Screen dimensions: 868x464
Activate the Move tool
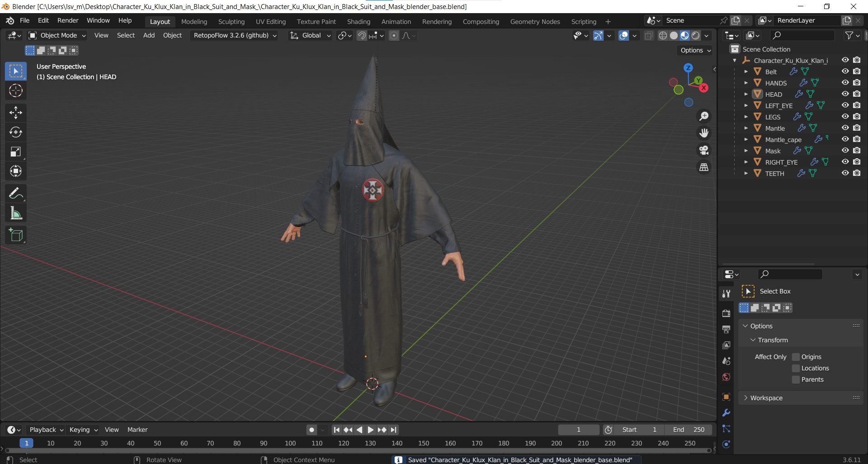16,113
